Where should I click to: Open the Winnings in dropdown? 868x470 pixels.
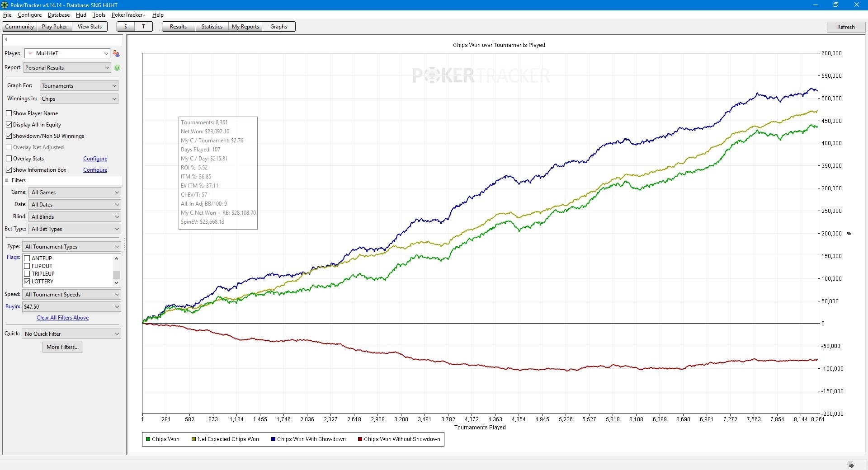pyautogui.click(x=79, y=99)
